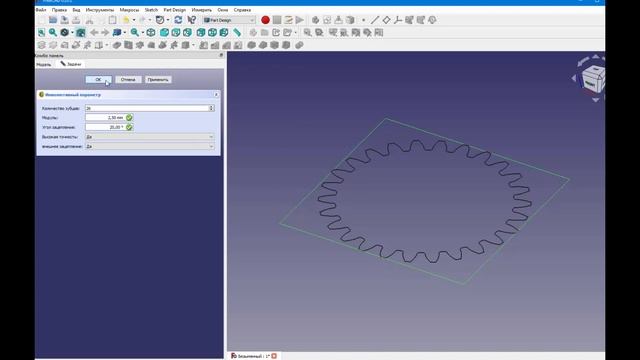
Task: Open the Макросы menu
Action: click(x=129, y=10)
